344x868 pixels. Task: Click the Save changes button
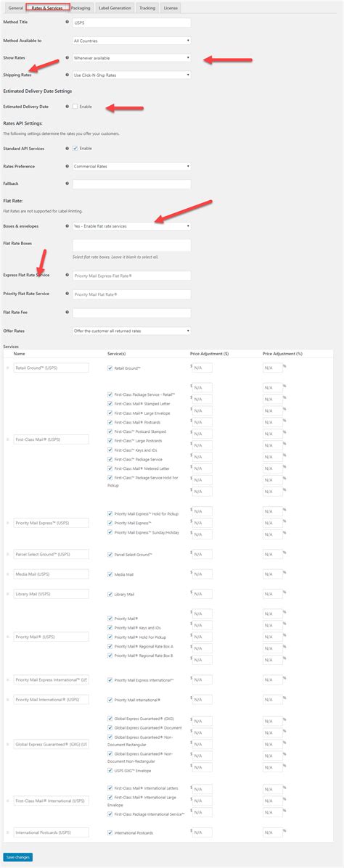[17, 857]
